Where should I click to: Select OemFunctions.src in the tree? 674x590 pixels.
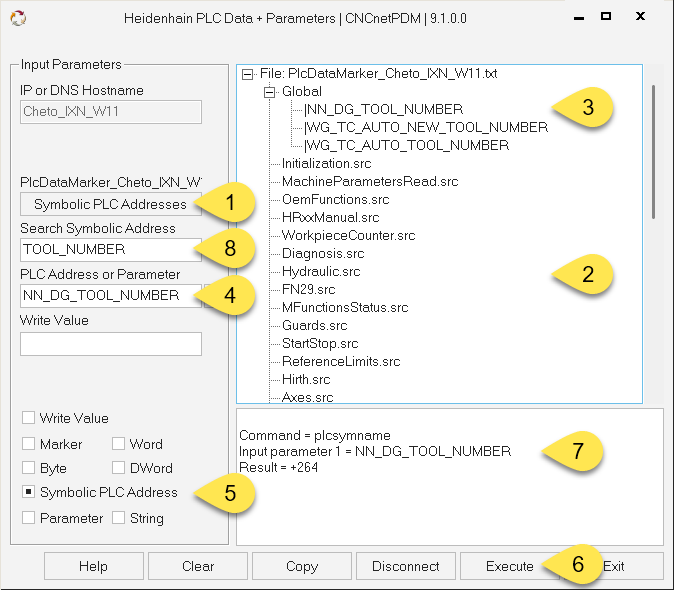(335, 200)
